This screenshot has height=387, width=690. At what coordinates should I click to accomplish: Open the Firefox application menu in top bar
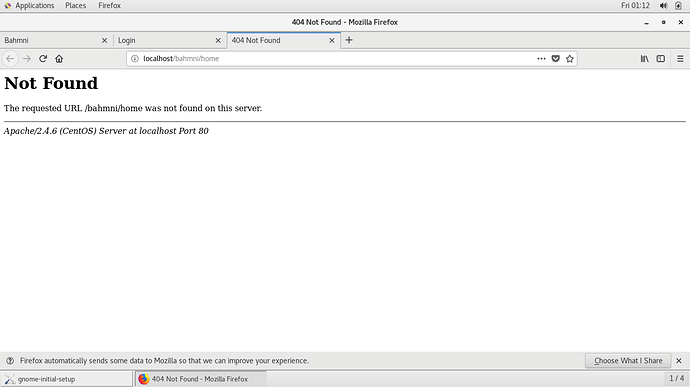(x=110, y=5)
